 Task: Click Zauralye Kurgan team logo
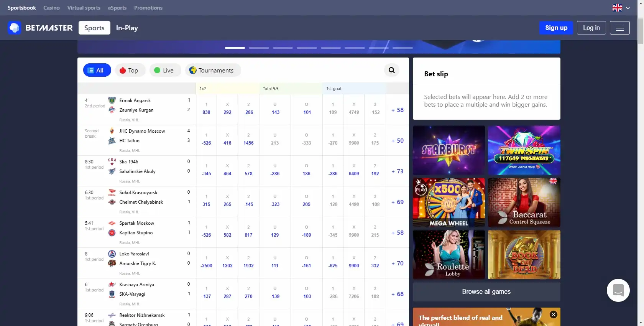pyautogui.click(x=112, y=110)
